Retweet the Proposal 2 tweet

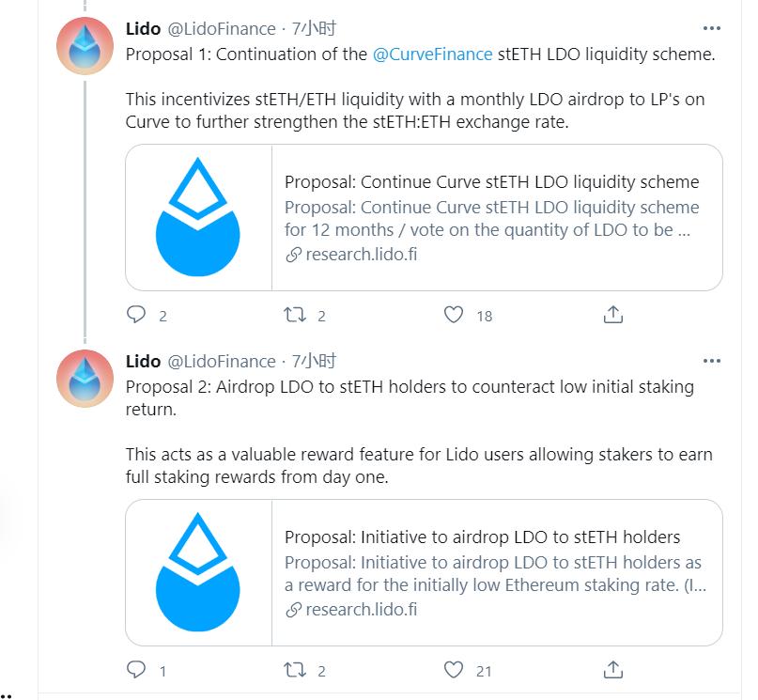click(294, 671)
